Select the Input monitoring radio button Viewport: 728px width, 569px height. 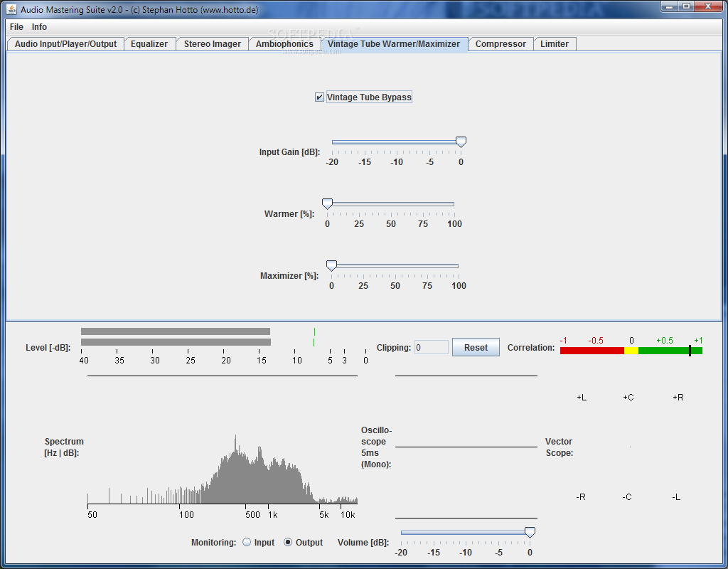click(247, 542)
